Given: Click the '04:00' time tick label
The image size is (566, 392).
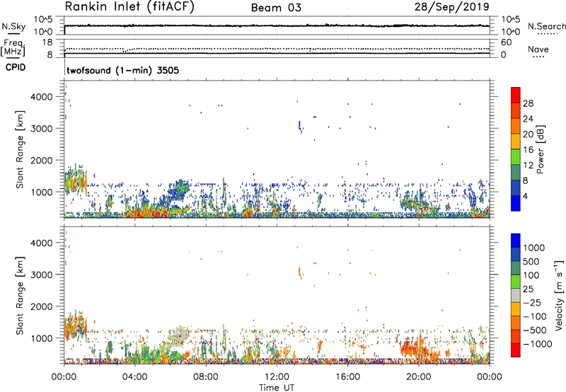Looking at the screenshot, I should click(134, 377).
